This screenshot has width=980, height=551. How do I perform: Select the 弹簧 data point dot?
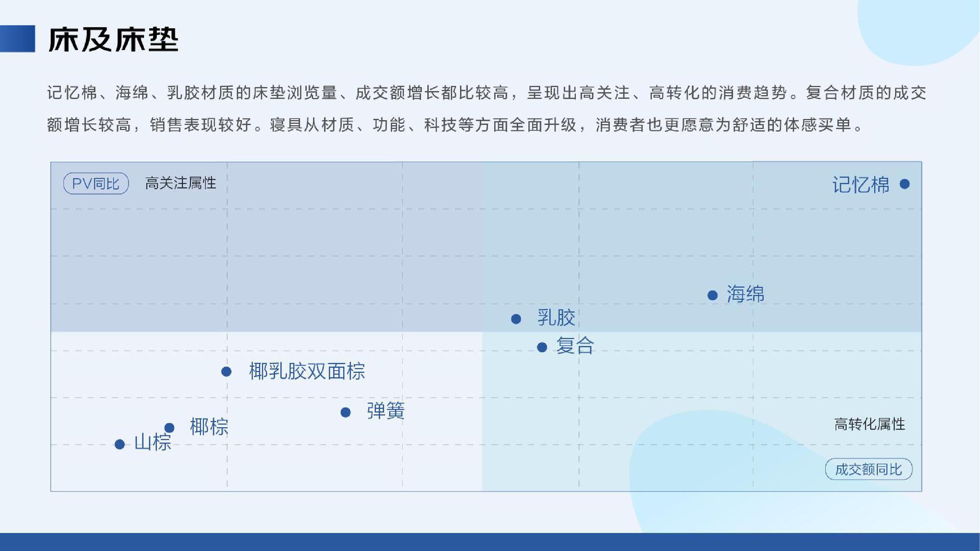coord(345,412)
